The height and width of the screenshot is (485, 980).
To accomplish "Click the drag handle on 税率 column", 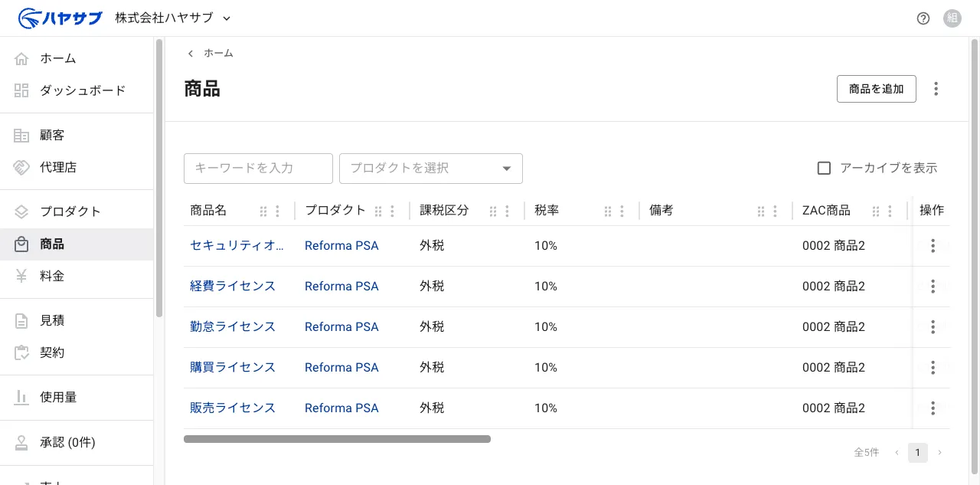I will click(608, 211).
